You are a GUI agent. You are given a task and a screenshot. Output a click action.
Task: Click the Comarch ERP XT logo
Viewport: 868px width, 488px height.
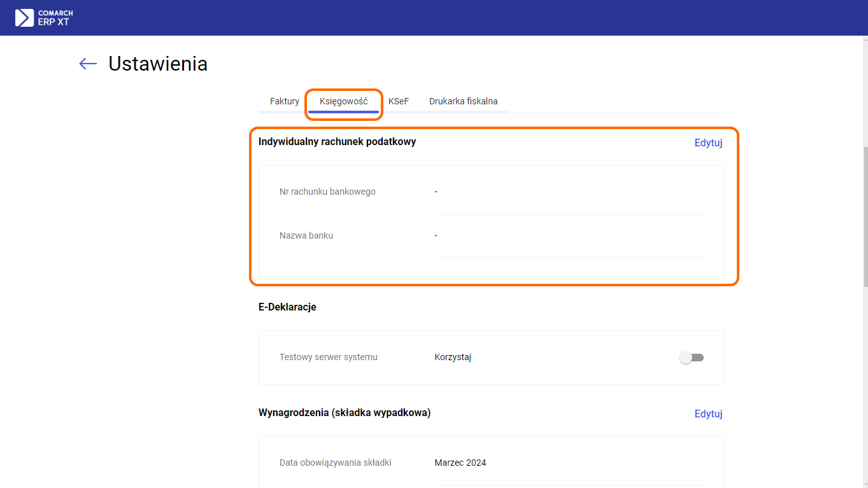pos(44,18)
